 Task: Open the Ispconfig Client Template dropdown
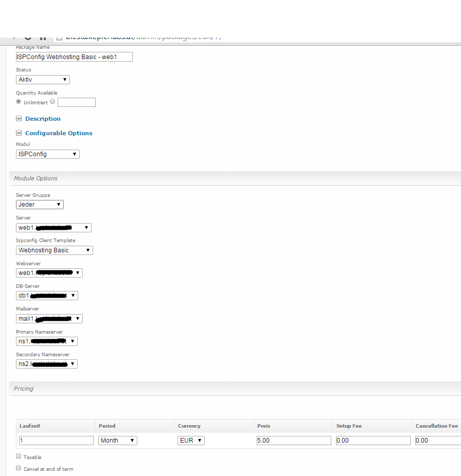(55, 250)
